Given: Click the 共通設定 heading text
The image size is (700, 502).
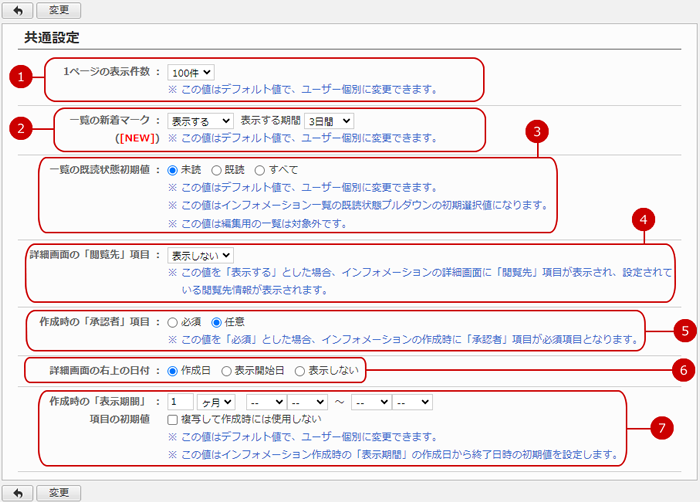Looking at the screenshot, I should (52, 38).
